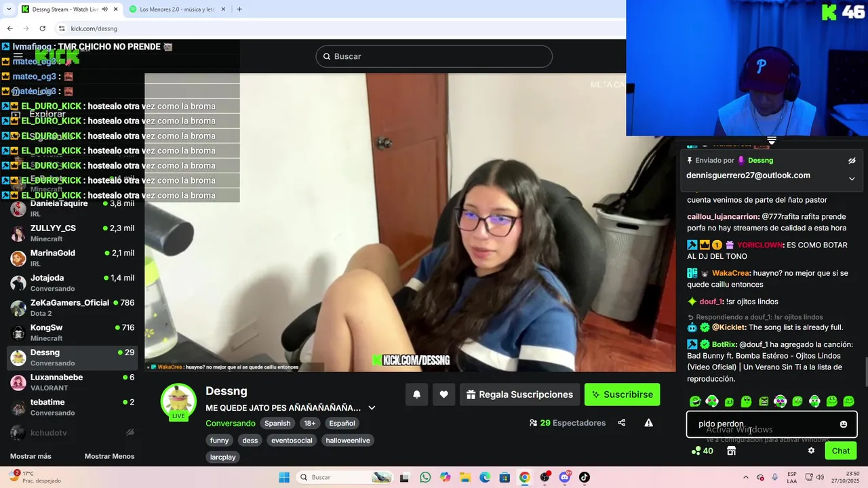Show hidden system tray icons
The image size is (868, 488).
click(746, 477)
